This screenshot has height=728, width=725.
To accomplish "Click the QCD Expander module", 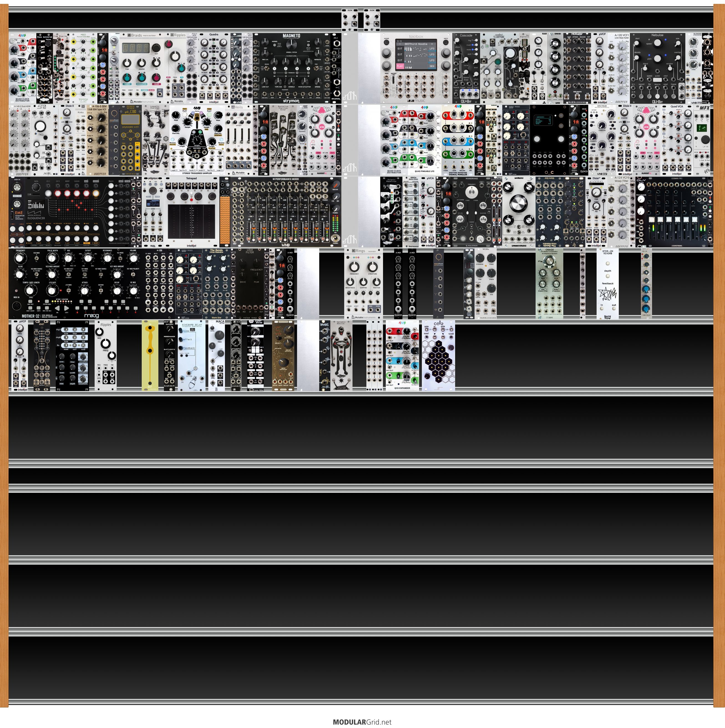I will 402,356.
